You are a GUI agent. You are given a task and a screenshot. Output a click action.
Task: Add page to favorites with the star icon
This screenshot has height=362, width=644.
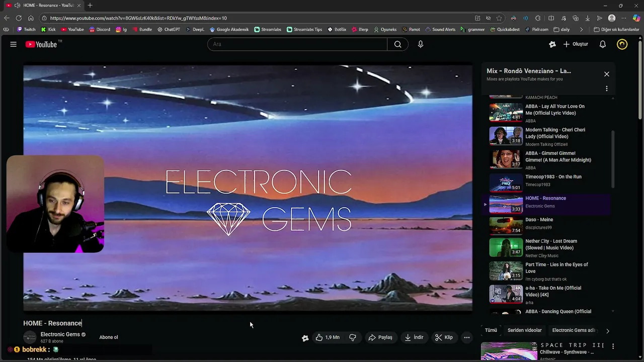click(499, 18)
